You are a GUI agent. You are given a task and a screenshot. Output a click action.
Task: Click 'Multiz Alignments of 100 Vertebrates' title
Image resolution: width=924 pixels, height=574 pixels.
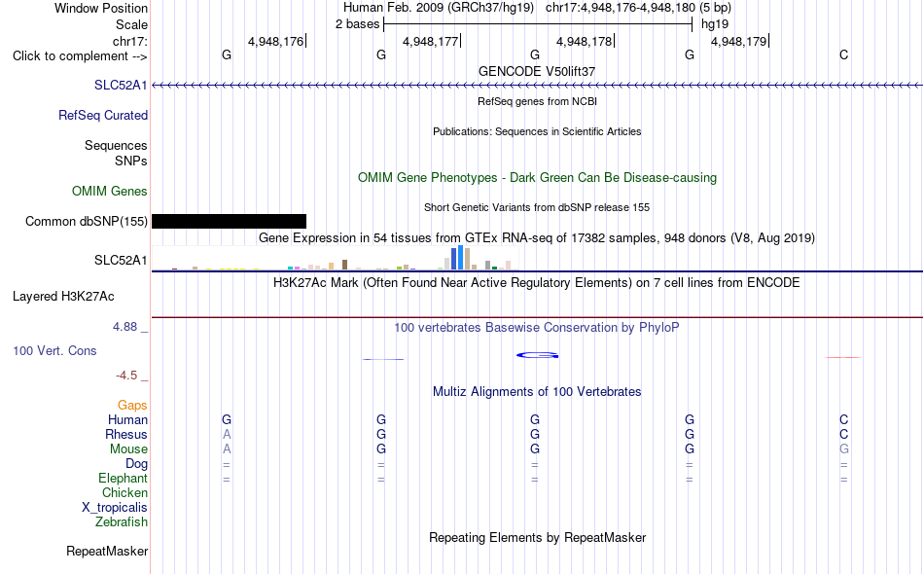pos(537,392)
